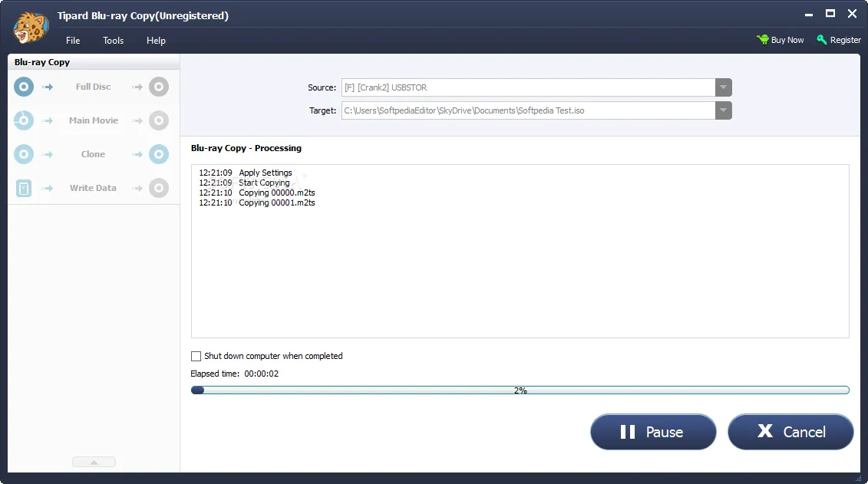The width and height of the screenshot is (868, 484).
Task: Click the Clone source disc icon
Action: point(24,154)
